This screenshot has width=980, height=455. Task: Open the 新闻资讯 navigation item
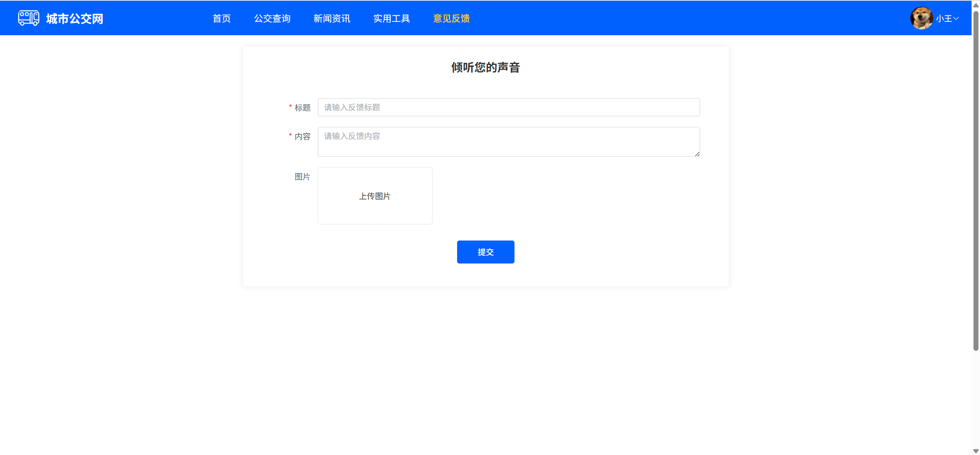(x=332, y=18)
